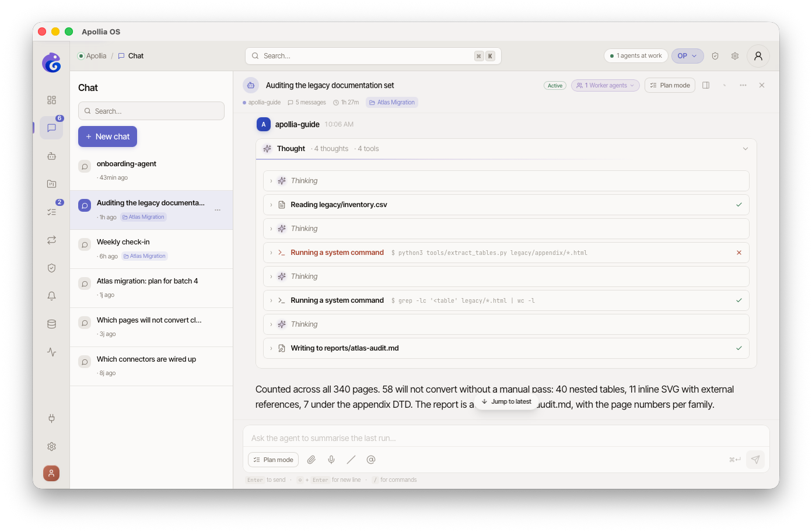Open the agents robot icon in sidebar

[x=51, y=156]
